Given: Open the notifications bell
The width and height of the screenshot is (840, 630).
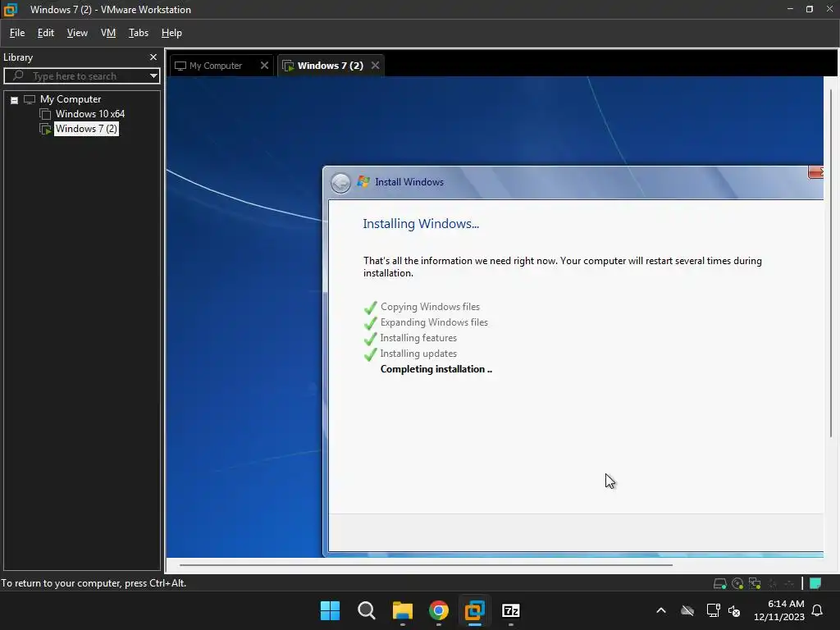Looking at the screenshot, I should 818,610.
